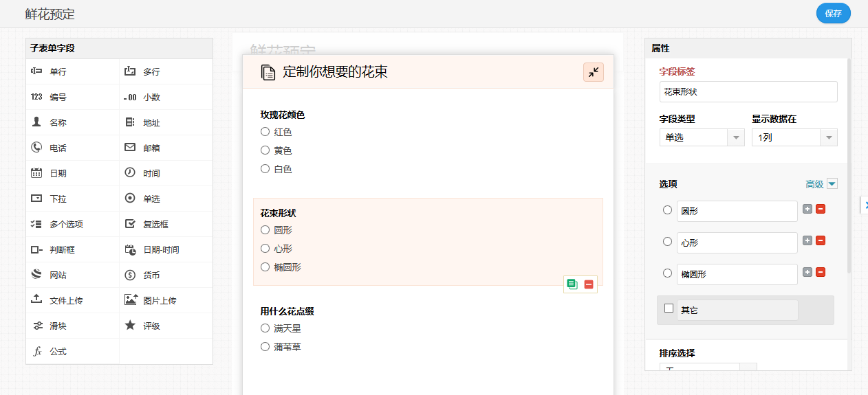Enable the 其它 option checkbox
This screenshot has height=395, width=868.
point(669,308)
